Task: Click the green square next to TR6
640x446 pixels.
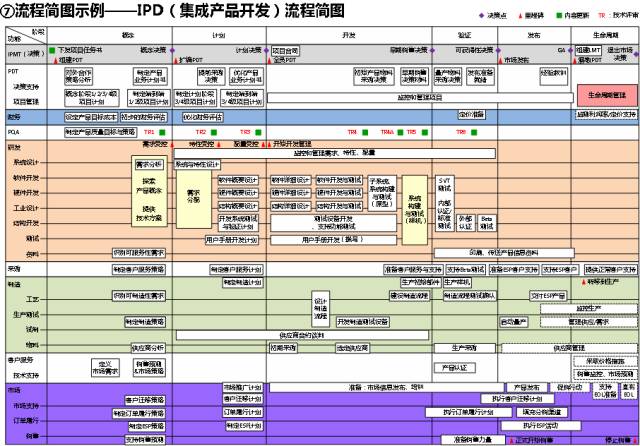Action: tap(474, 132)
